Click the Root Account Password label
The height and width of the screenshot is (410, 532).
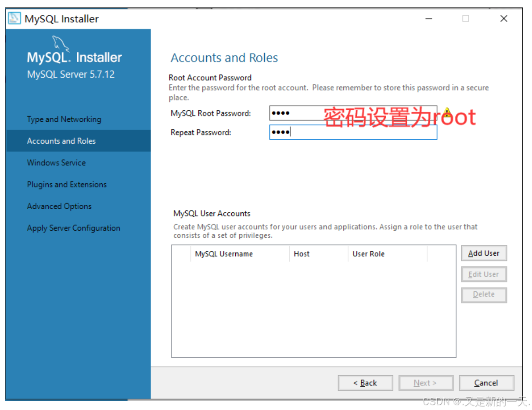click(x=210, y=78)
